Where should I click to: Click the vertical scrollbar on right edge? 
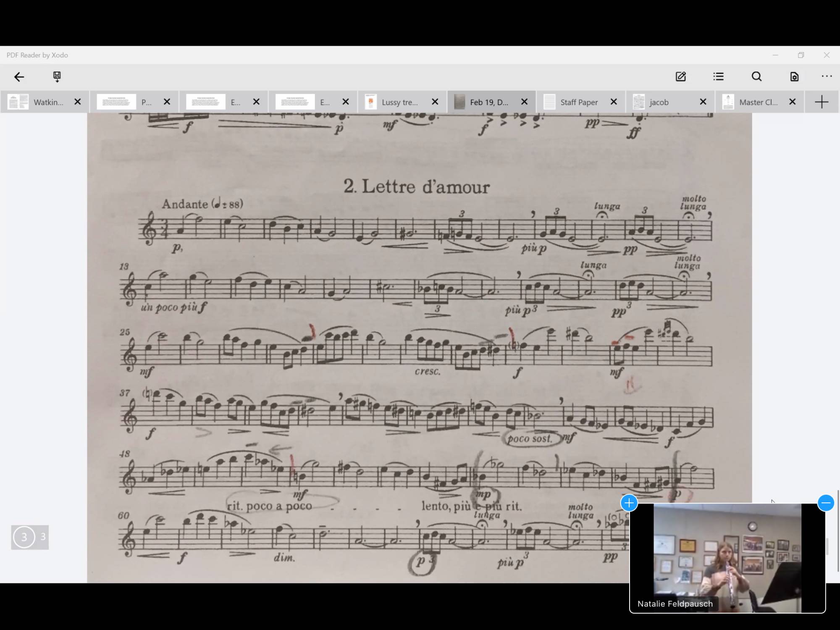838,530
